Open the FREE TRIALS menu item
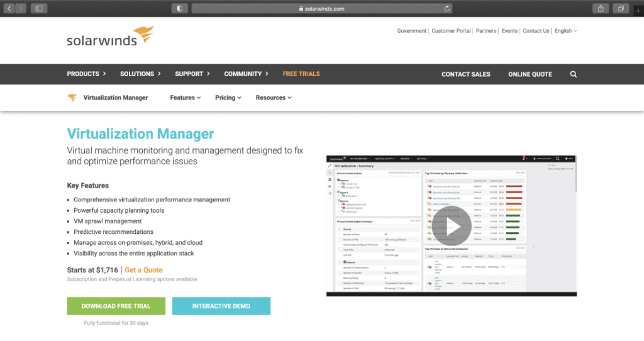Image resolution: width=644 pixels, height=341 pixels. coord(301,74)
